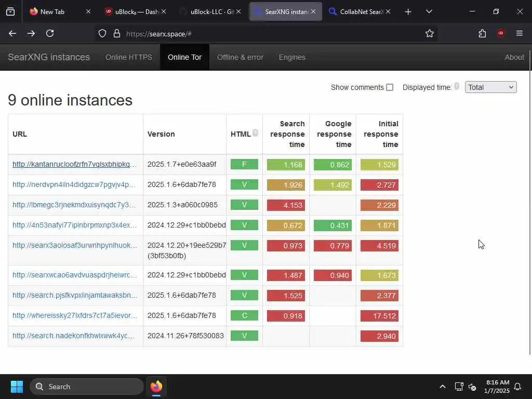This screenshot has height=399, width=532.
Task: Open the nerdvpn4iln4didgzcw7 onion link
Action: (x=74, y=184)
